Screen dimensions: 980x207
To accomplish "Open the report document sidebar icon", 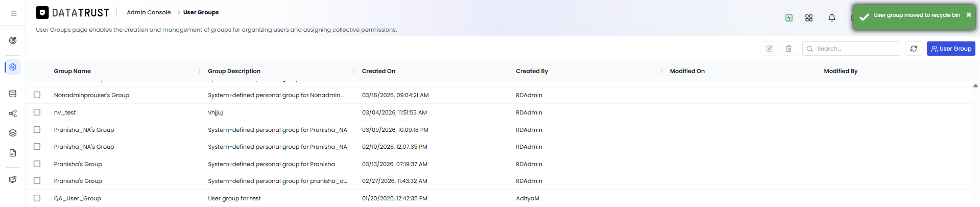I will click(x=13, y=153).
